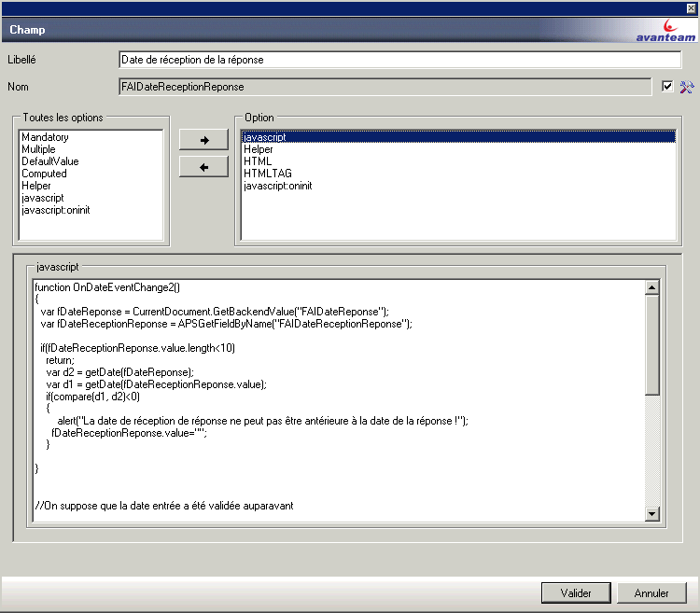Close the Champ dialog window

coord(691,7)
